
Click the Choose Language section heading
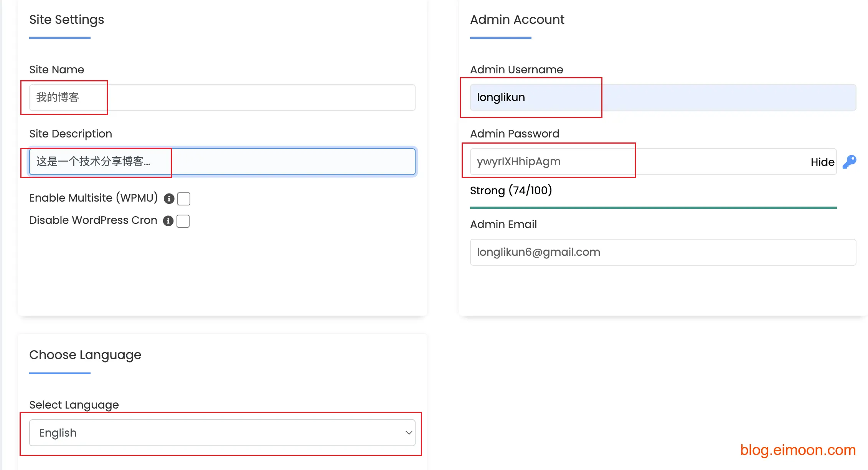coord(85,355)
